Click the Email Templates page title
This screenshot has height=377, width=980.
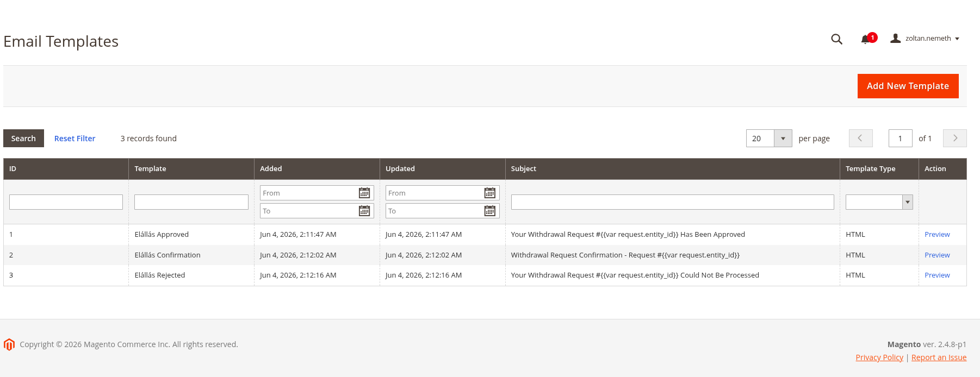pyautogui.click(x=61, y=41)
